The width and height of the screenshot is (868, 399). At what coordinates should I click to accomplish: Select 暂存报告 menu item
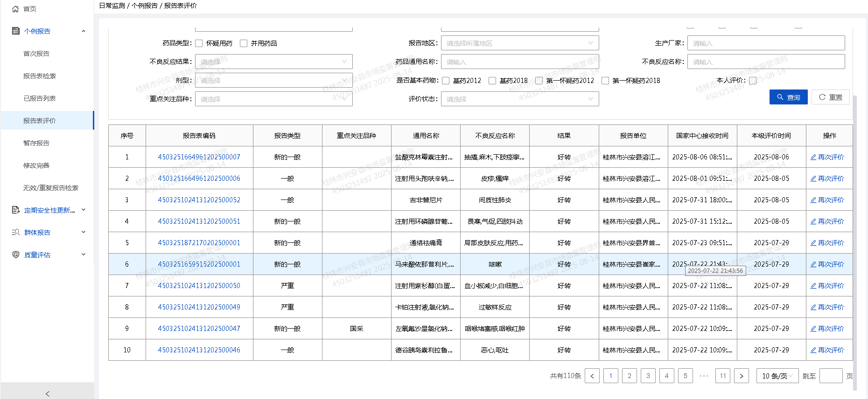(x=36, y=143)
